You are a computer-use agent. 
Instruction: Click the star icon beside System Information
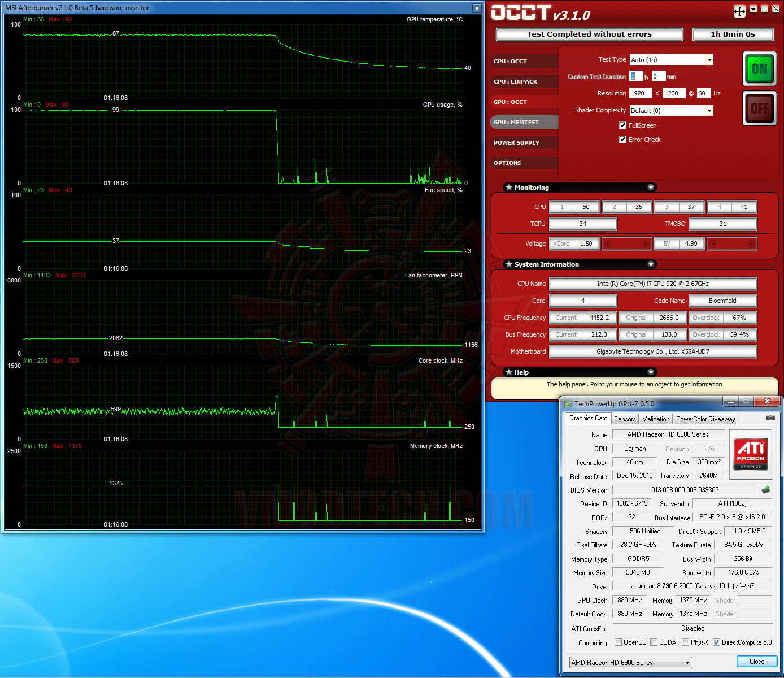pos(509,264)
